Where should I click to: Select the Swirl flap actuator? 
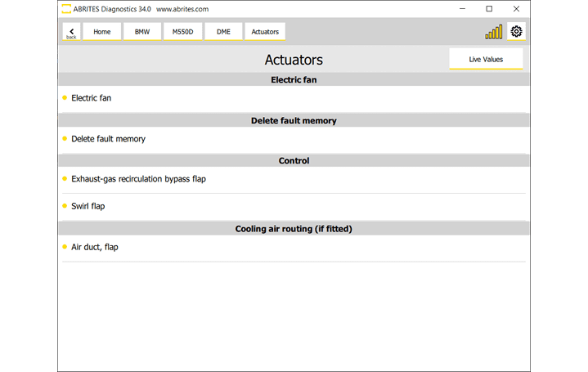pyautogui.click(x=88, y=206)
